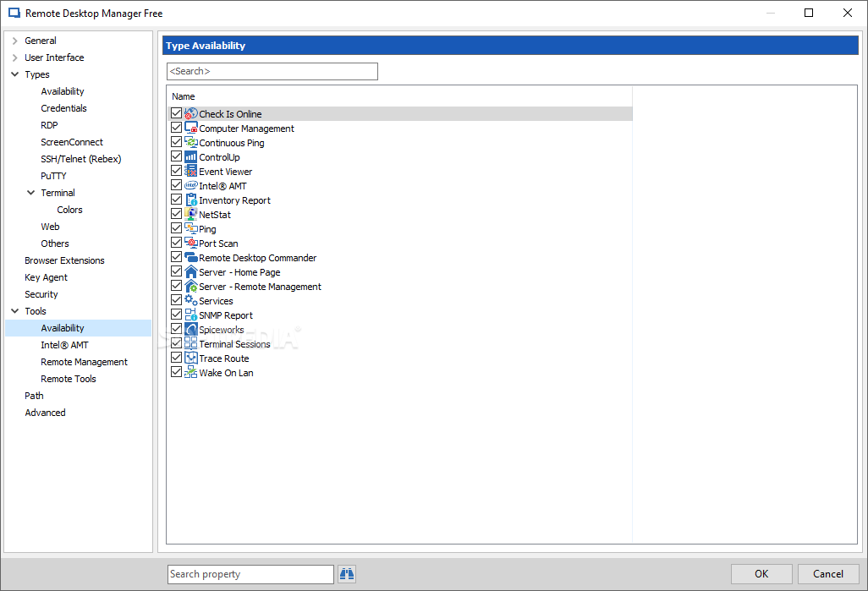The height and width of the screenshot is (591, 868).
Task: Uncheck the Check Is Online checkbox
Action: coord(176,113)
